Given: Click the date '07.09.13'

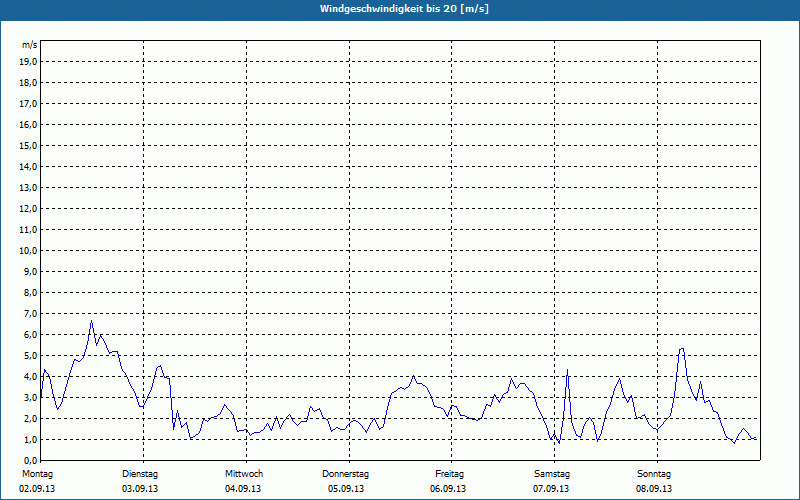Looking at the screenshot, I should [x=551, y=489].
